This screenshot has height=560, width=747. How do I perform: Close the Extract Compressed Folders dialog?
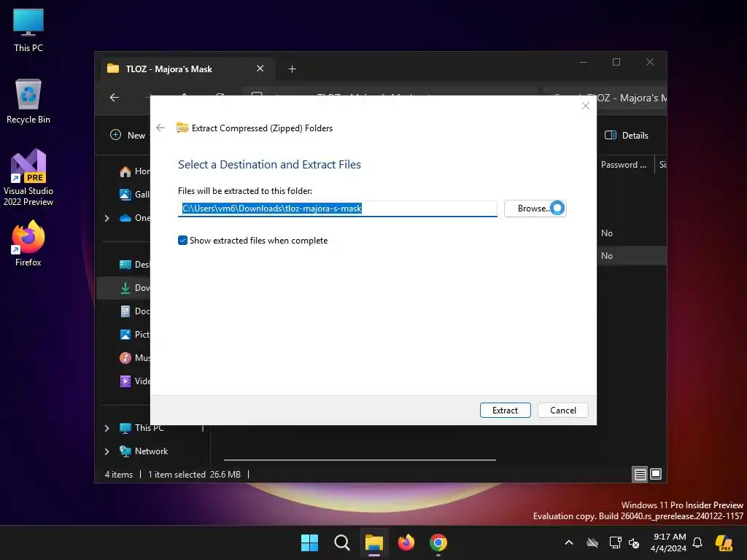pyautogui.click(x=586, y=106)
